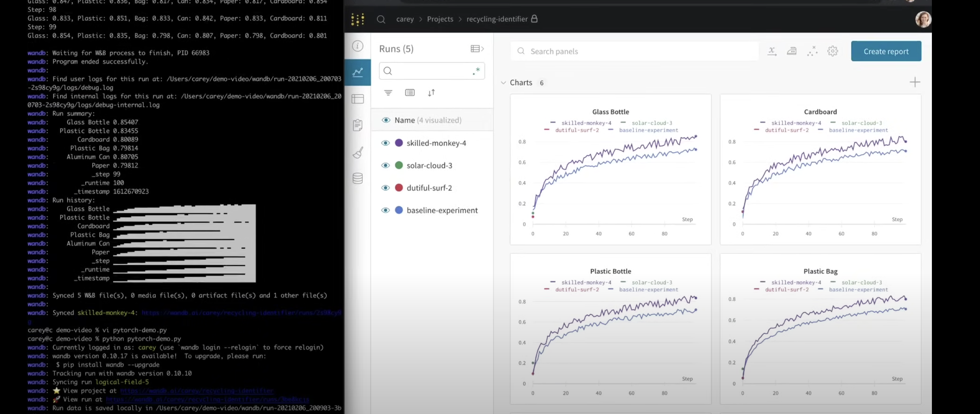The image size is (980, 414).
Task: Open the artifacts database sidebar icon
Action: 358,179
